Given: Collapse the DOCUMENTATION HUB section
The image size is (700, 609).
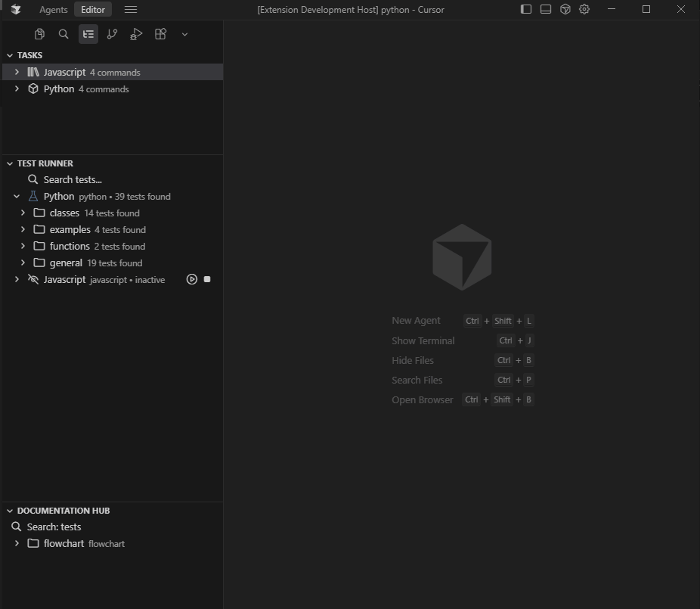Looking at the screenshot, I should pos(10,511).
